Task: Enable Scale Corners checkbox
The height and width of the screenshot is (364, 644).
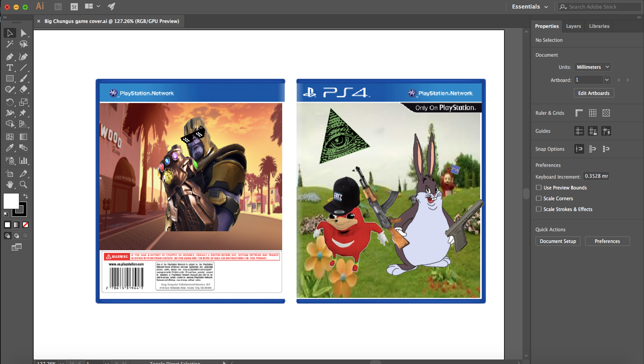Action: pyautogui.click(x=539, y=198)
